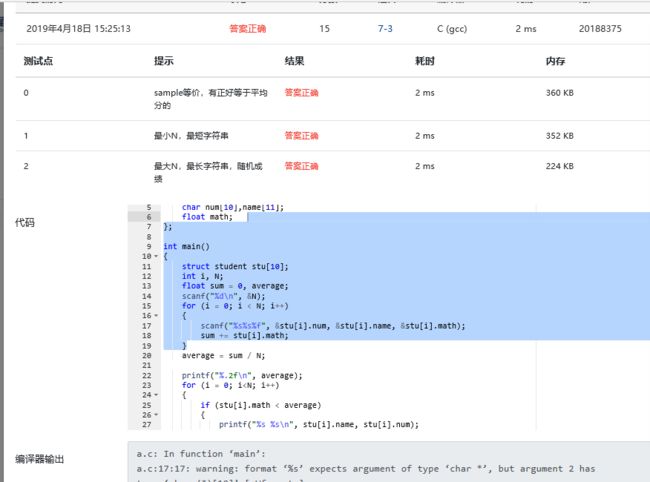Place cursor on int main() line

187,246
